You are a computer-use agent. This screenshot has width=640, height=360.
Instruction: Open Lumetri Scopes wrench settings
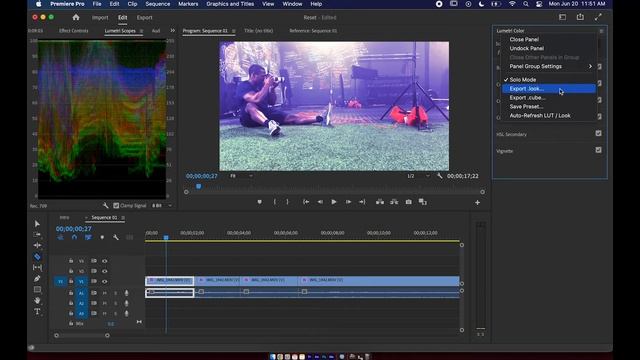[106, 206]
